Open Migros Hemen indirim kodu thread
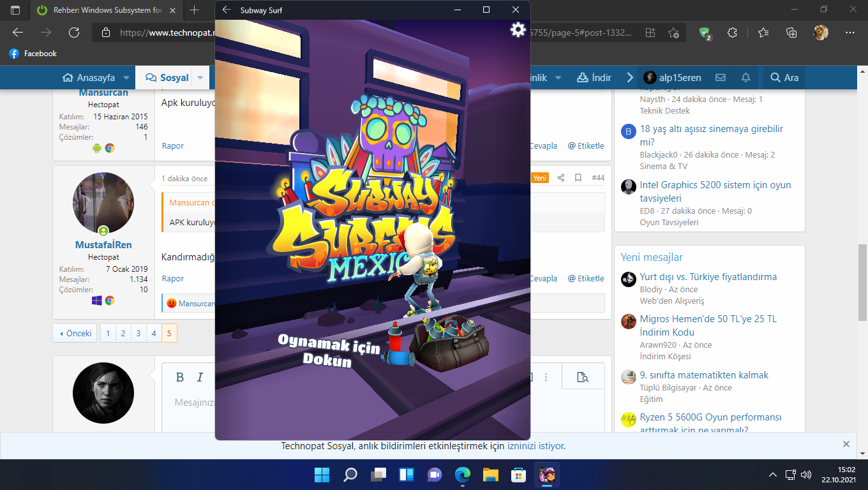Screen dimensions: 868x490 click(708, 325)
